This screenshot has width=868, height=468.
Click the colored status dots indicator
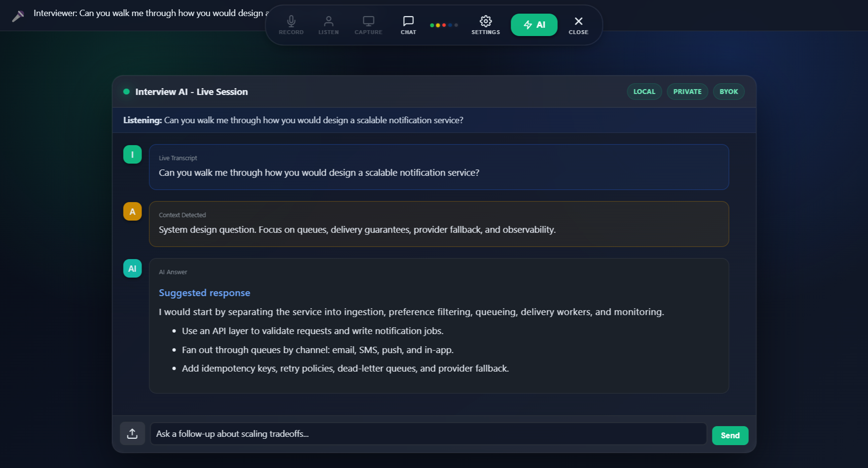444,25
